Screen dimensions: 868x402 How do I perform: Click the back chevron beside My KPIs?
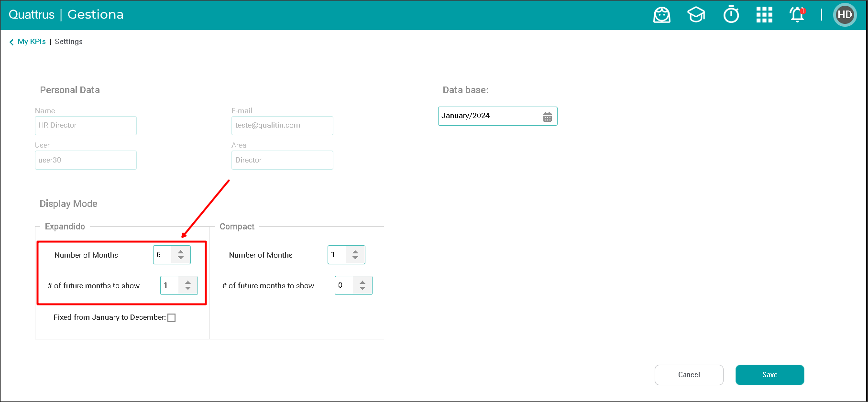click(x=11, y=42)
